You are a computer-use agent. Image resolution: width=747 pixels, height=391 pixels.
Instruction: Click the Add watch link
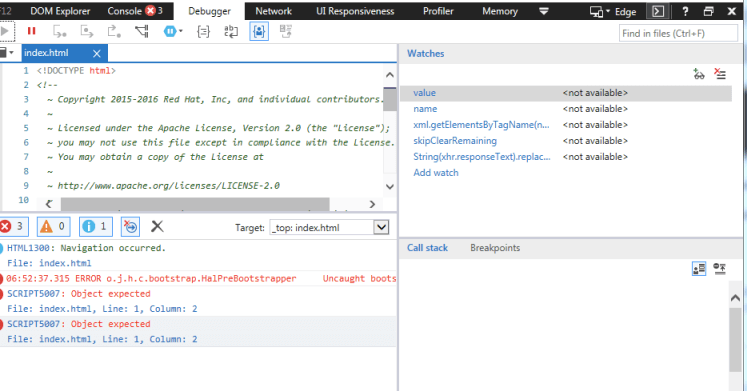pos(436,173)
